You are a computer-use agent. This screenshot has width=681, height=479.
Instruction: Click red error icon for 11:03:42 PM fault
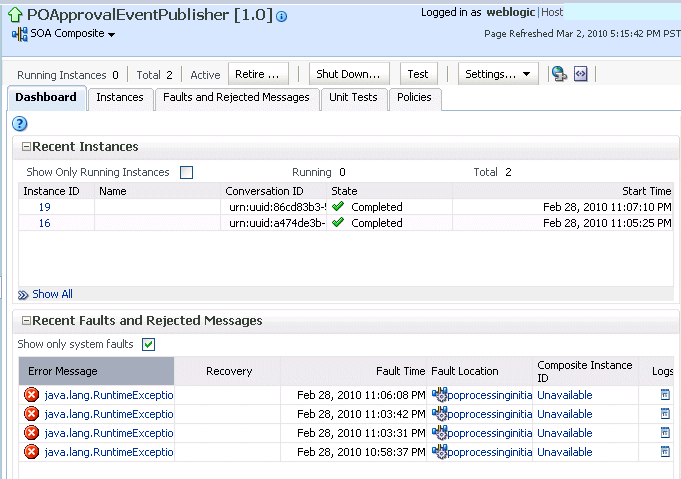click(31, 414)
